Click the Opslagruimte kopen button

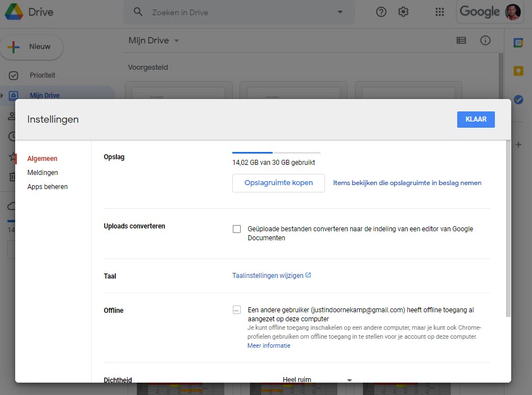[x=278, y=183]
